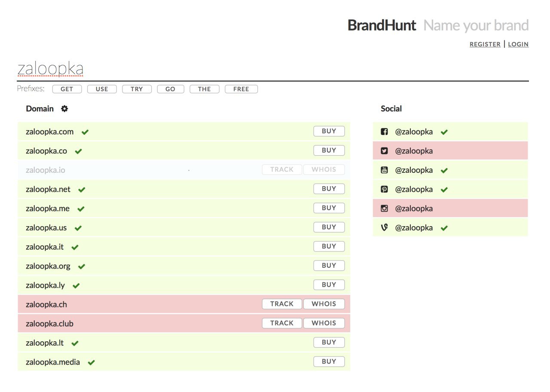Add the FREE prefix

(x=241, y=89)
